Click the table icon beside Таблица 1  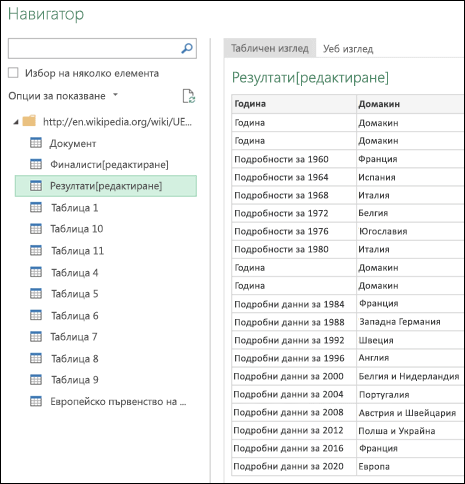pyautogui.click(x=36, y=207)
